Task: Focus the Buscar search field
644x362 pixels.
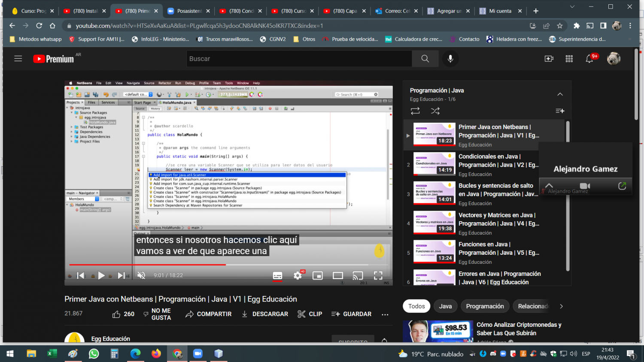Action: point(299,59)
